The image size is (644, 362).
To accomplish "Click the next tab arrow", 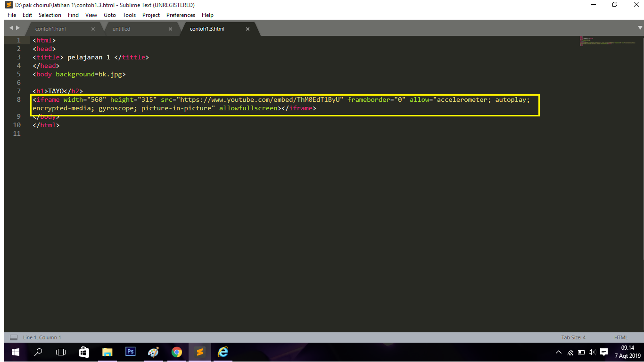I will [x=18, y=28].
